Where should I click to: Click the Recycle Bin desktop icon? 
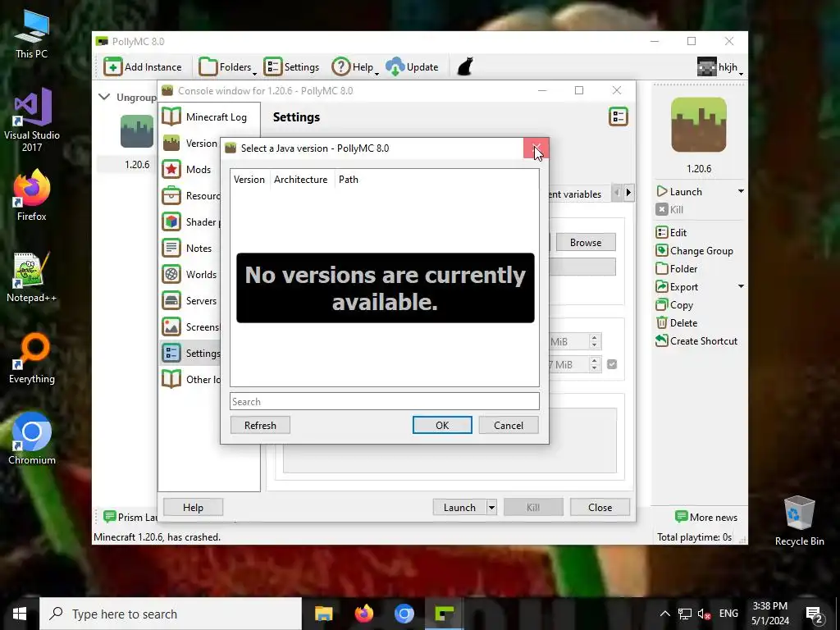click(799, 521)
